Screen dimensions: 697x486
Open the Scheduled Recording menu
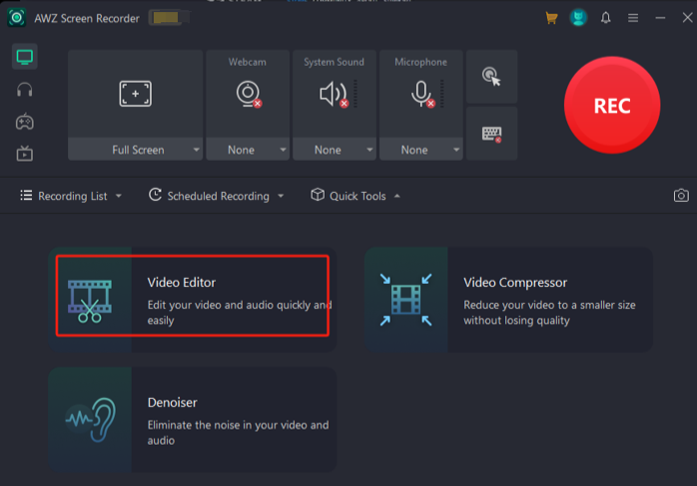pyautogui.click(x=216, y=196)
